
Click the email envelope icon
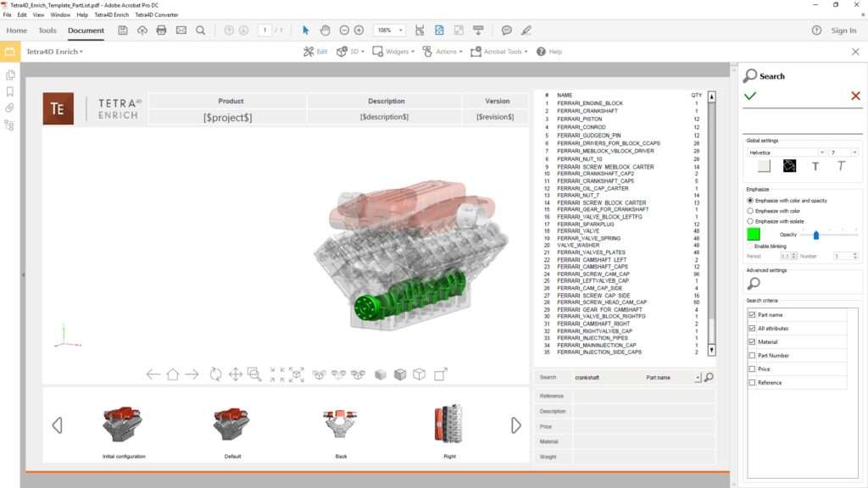click(181, 30)
